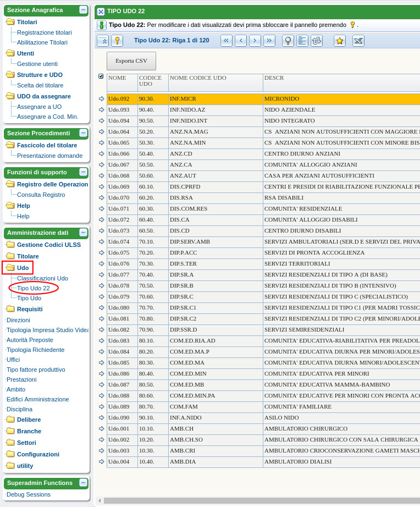Collapse the Amministrazione dati panel

click(x=83, y=233)
